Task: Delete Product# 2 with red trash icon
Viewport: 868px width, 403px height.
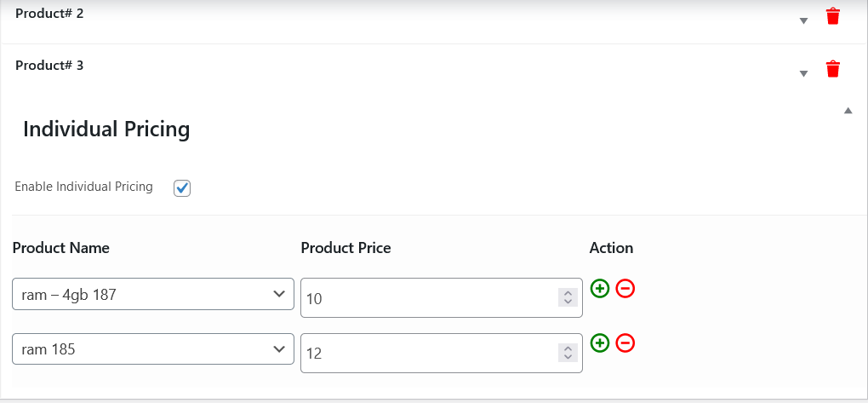Action: [x=833, y=16]
